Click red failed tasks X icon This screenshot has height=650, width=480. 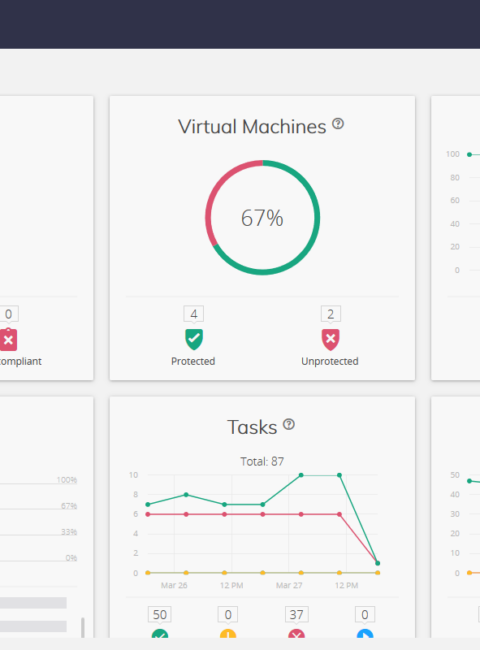tap(296, 634)
